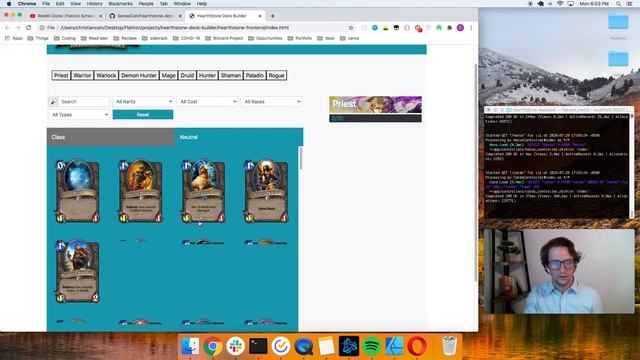
Task: Open the All Rarity dropdown
Action: [143, 102]
